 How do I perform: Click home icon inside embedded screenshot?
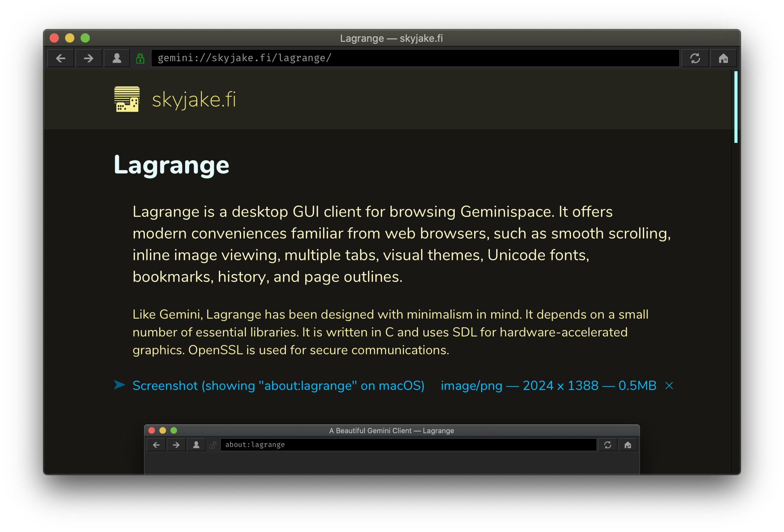click(628, 445)
